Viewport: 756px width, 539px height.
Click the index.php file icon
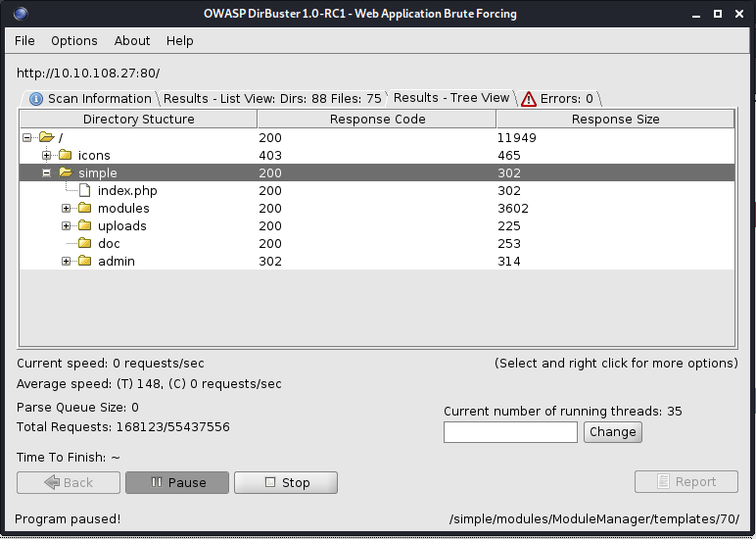pyautogui.click(x=84, y=191)
